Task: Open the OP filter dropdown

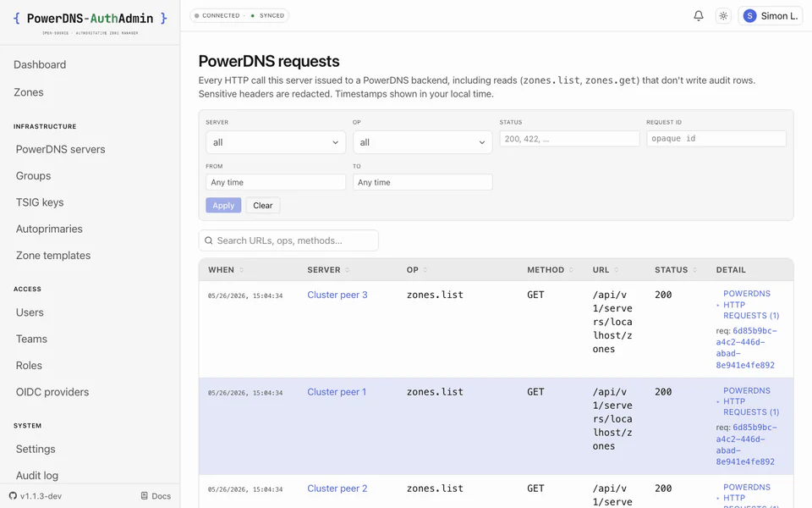Action: 423,142
